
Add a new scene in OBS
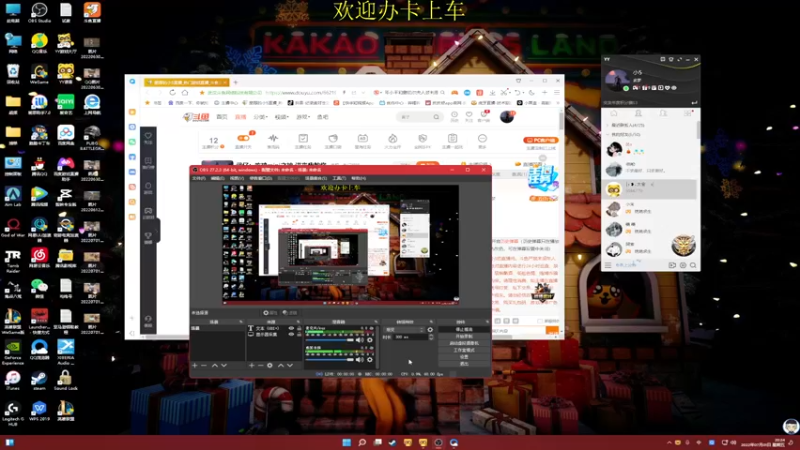(194, 365)
